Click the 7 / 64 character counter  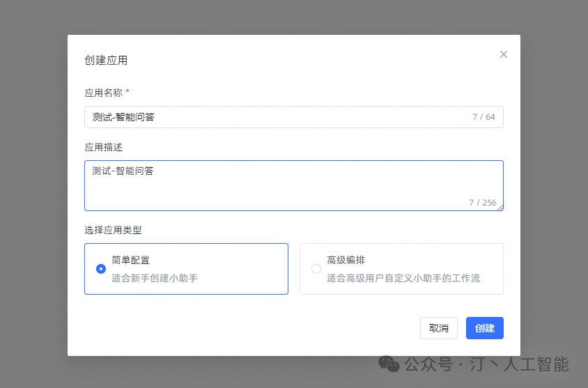[x=483, y=117]
